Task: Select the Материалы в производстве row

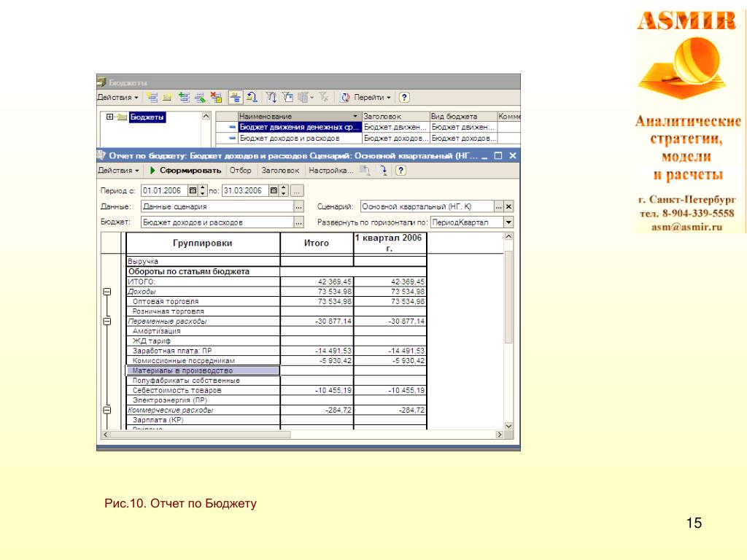Action: tap(203, 370)
